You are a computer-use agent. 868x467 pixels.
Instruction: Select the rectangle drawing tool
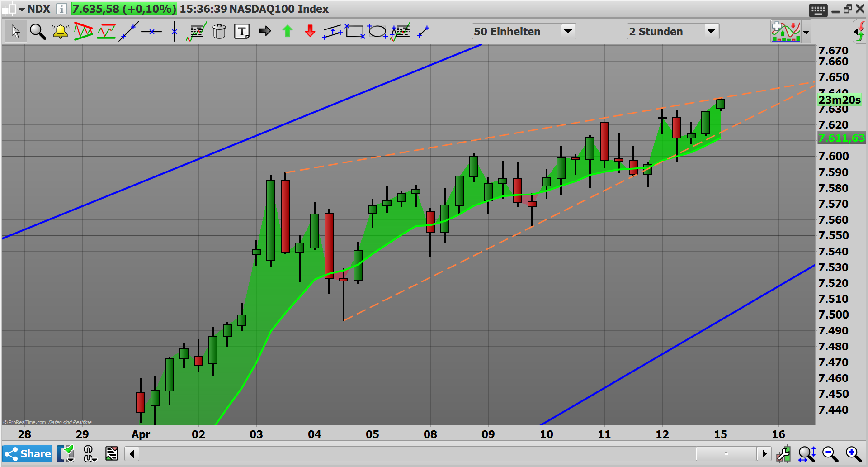355,32
